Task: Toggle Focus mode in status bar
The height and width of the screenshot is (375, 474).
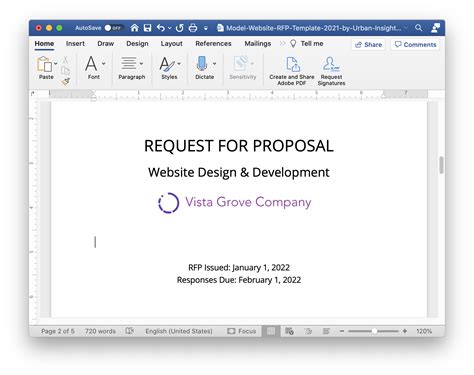Action: pos(242,331)
